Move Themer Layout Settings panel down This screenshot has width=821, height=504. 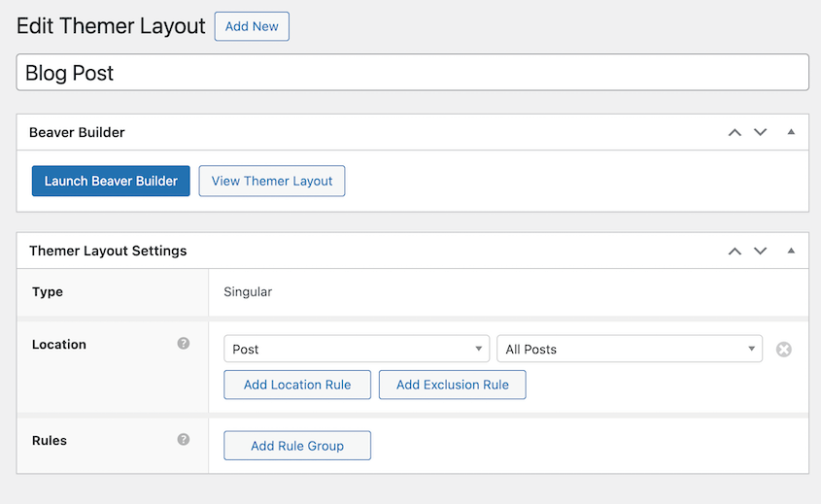click(760, 252)
